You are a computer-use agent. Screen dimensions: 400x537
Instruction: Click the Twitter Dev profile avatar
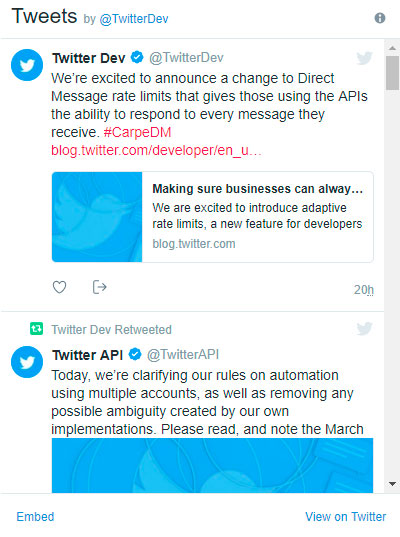(x=27, y=65)
